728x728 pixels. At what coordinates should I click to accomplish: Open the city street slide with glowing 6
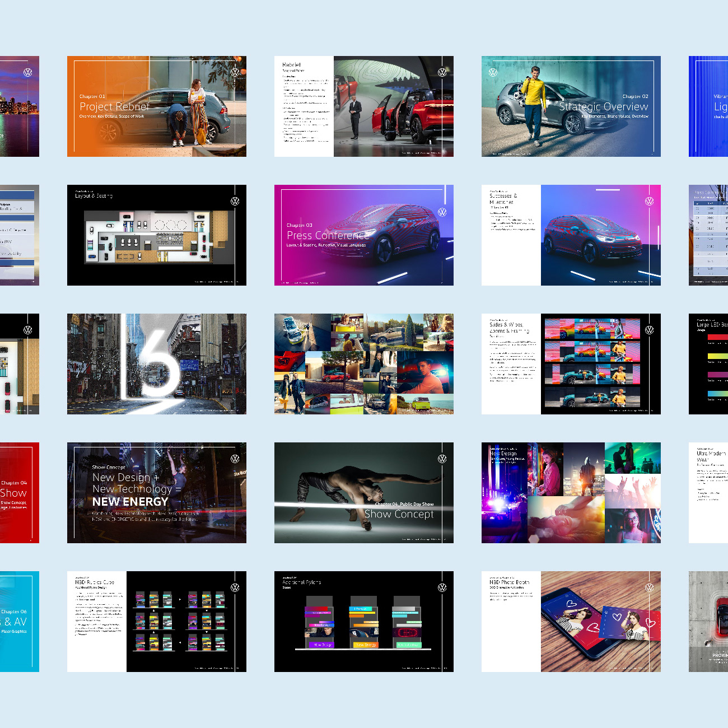[157, 364]
